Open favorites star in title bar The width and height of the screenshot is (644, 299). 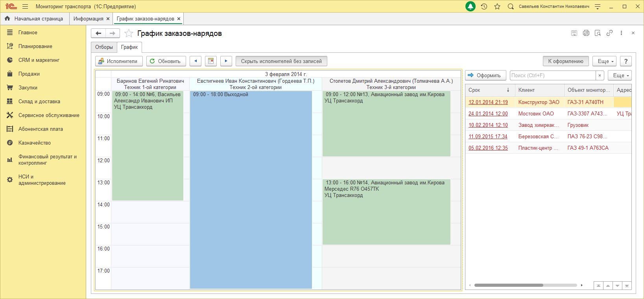(497, 7)
